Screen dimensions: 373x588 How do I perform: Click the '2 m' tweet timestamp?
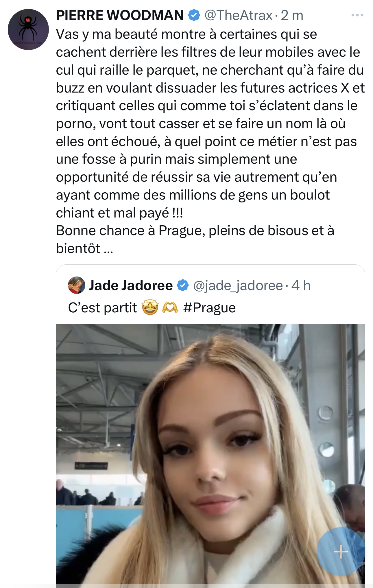point(292,15)
